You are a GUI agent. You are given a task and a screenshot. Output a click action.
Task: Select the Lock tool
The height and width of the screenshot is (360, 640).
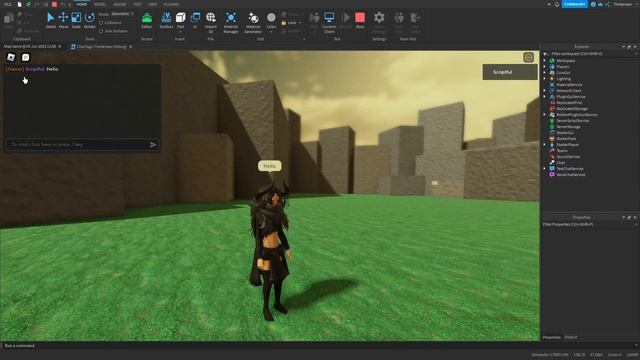pos(289,23)
